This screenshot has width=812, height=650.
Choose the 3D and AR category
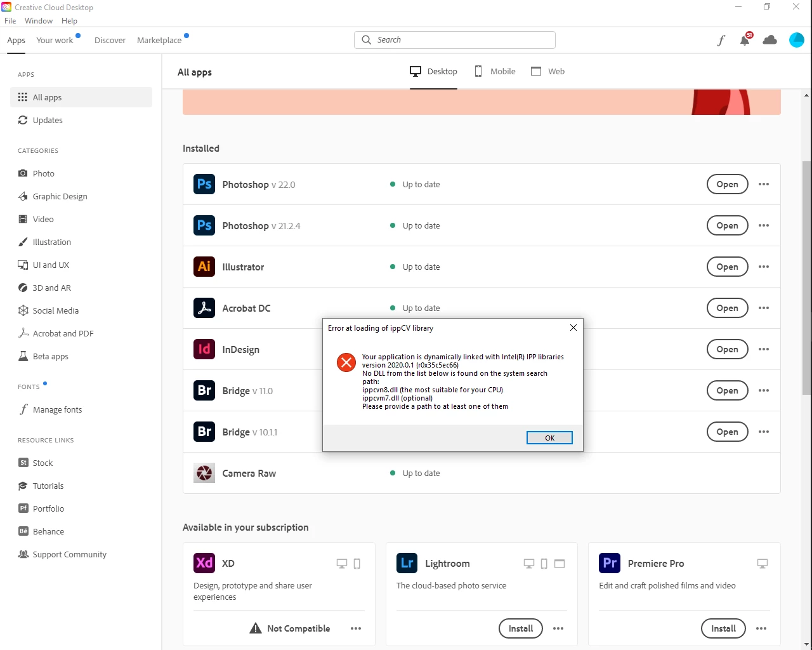click(81, 288)
